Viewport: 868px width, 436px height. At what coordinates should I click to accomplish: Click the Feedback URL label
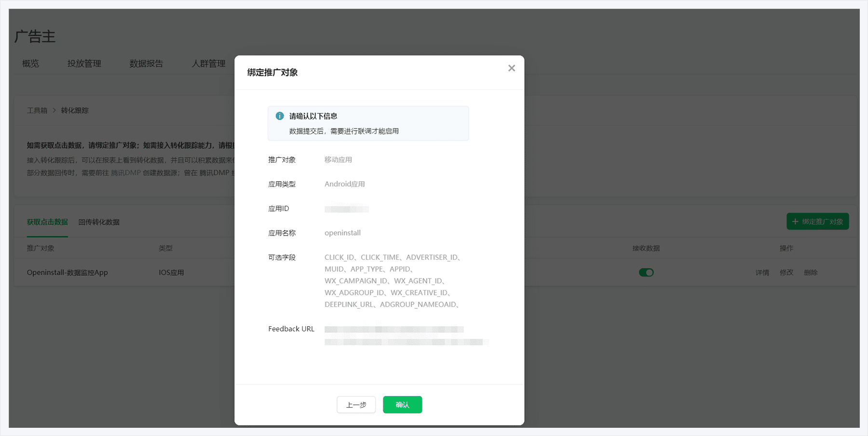pos(291,329)
